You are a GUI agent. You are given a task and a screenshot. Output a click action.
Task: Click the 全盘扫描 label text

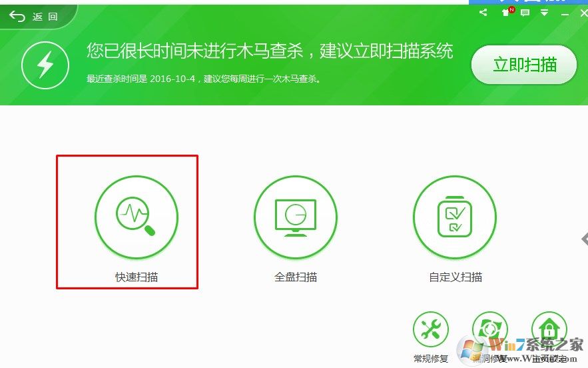[296, 277]
